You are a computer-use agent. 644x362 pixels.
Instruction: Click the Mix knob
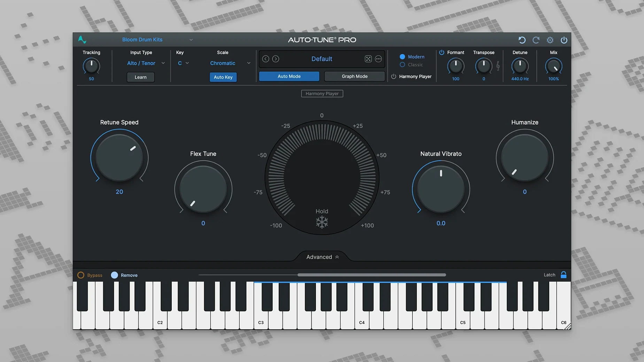(x=553, y=66)
